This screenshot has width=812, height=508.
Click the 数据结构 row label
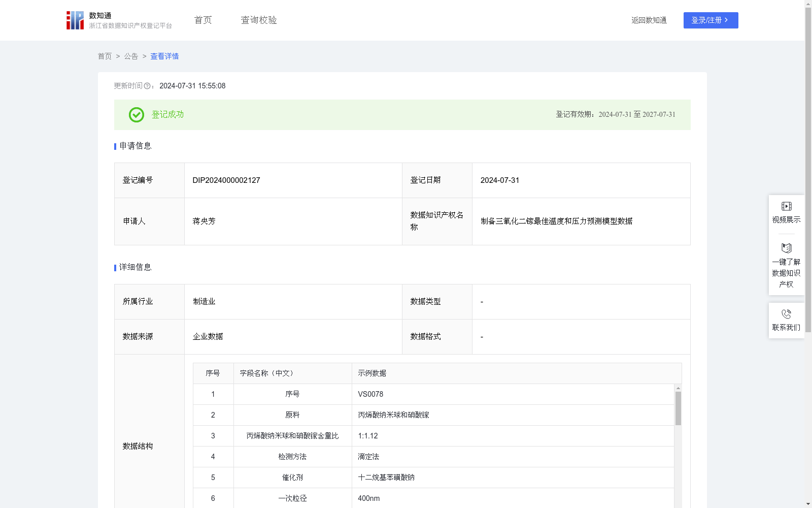tap(138, 447)
